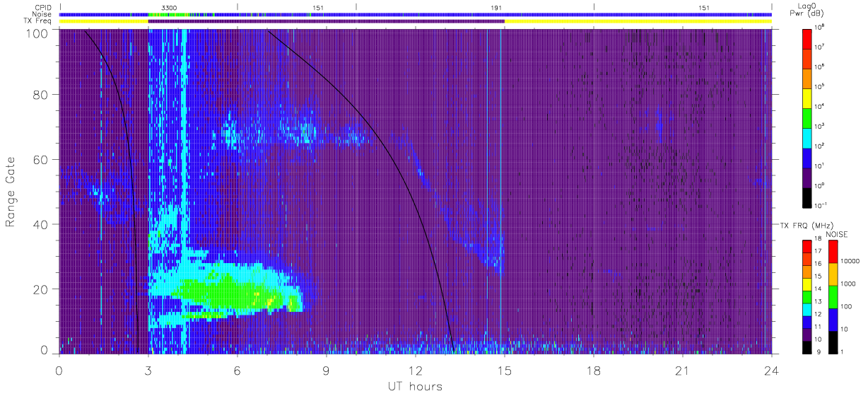The height and width of the screenshot is (401, 868).
Task: Click the 3 tick label on UT axis
Action: point(148,371)
